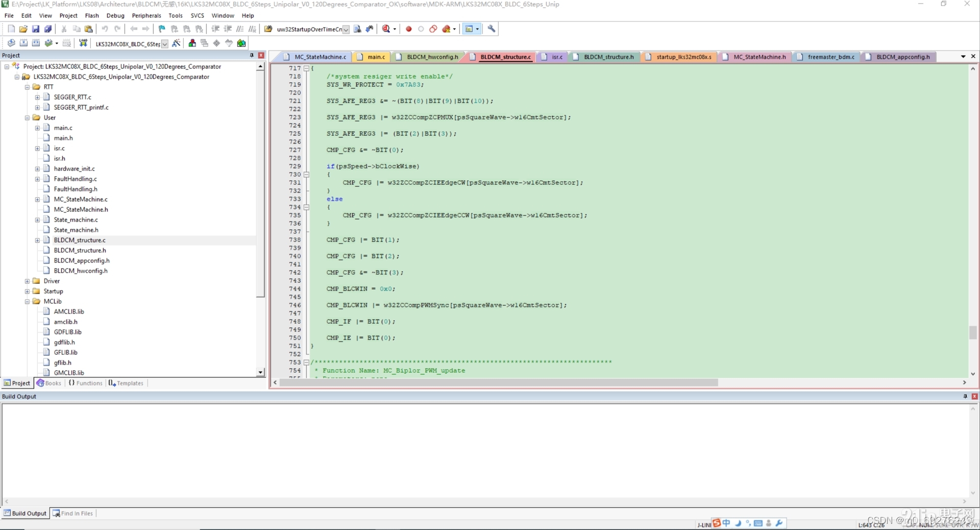Close the Build Output panel
Screen dimensions: 980x530
[x=974, y=396]
